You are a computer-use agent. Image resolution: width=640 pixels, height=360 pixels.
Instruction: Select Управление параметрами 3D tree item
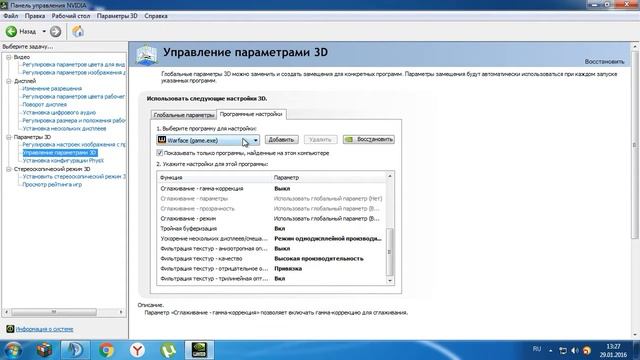point(60,153)
